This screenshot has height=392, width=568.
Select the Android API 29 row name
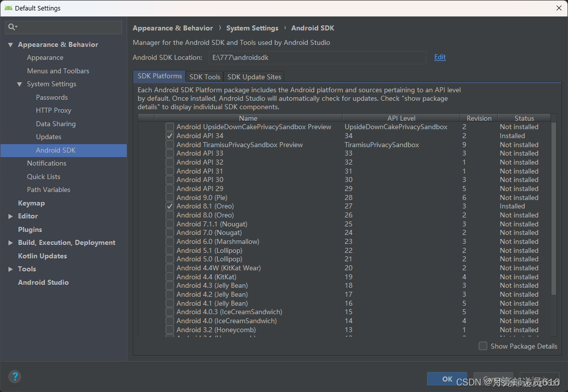(200, 189)
